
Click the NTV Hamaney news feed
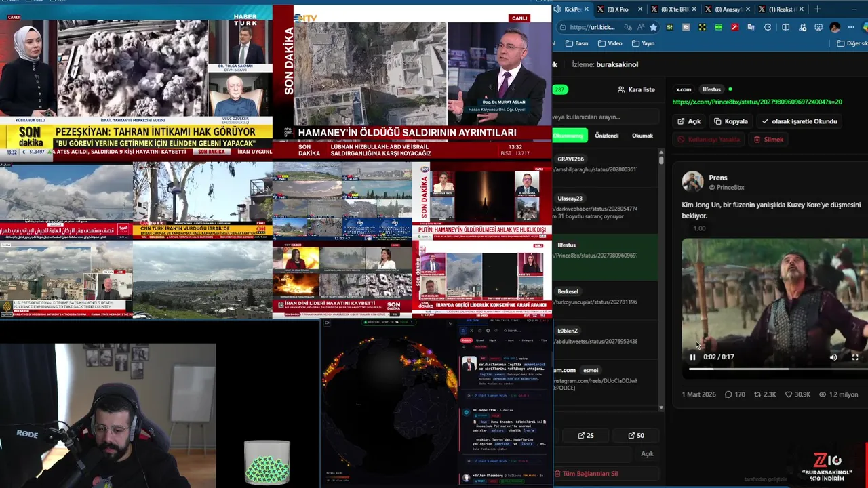coord(412,81)
